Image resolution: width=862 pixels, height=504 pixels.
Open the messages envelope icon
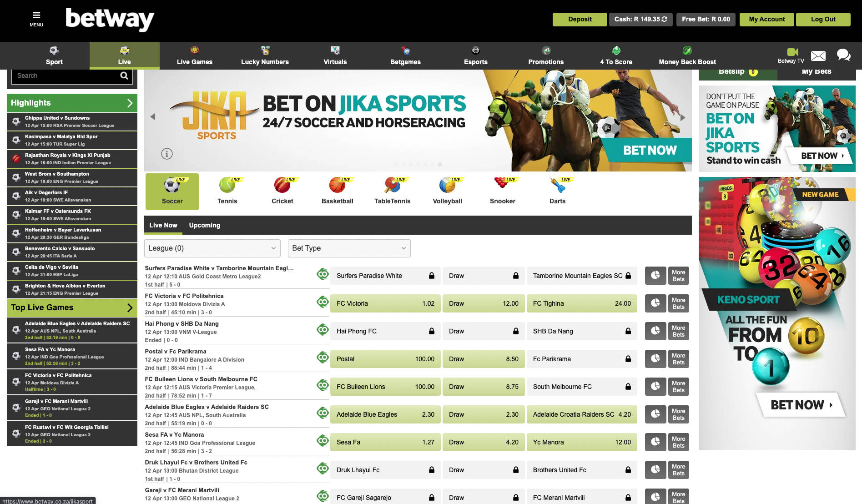(x=818, y=56)
